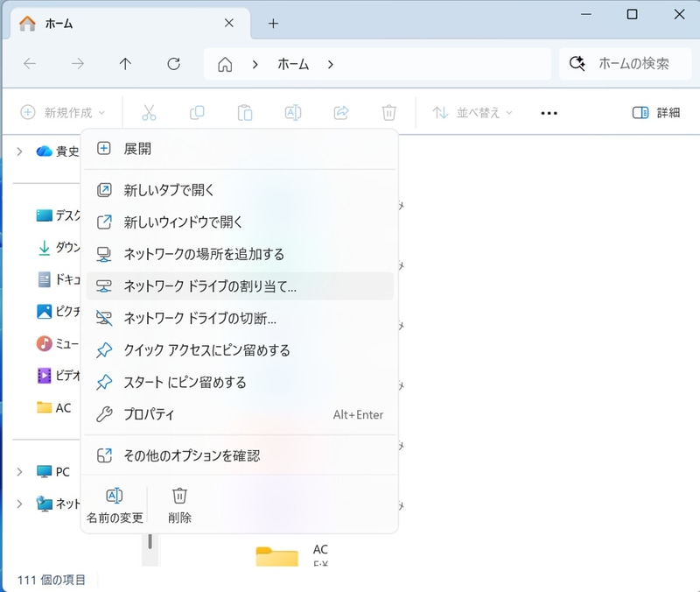Open the 新規作成 dropdown
The height and width of the screenshot is (592, 700).
[61, 112]
